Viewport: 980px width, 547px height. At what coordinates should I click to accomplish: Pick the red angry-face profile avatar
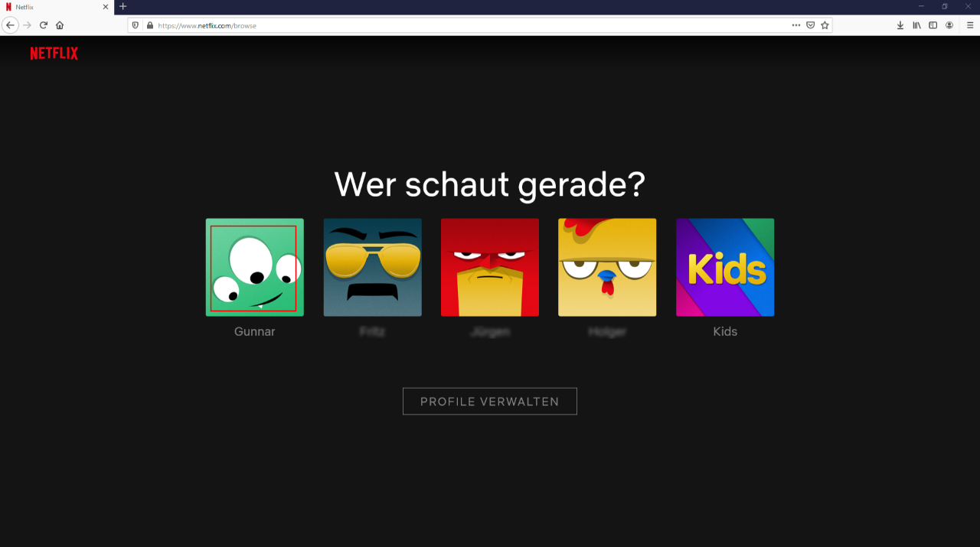coord(490,267)
